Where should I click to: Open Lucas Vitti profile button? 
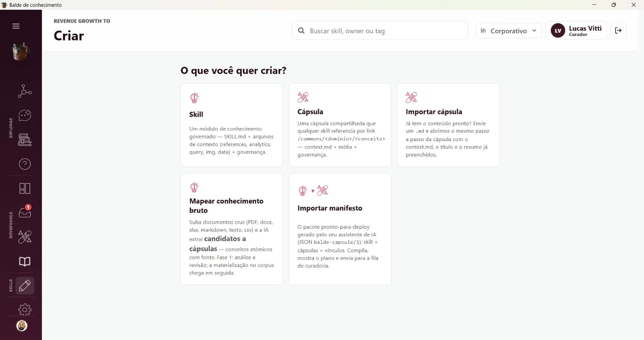click(576, 31)
